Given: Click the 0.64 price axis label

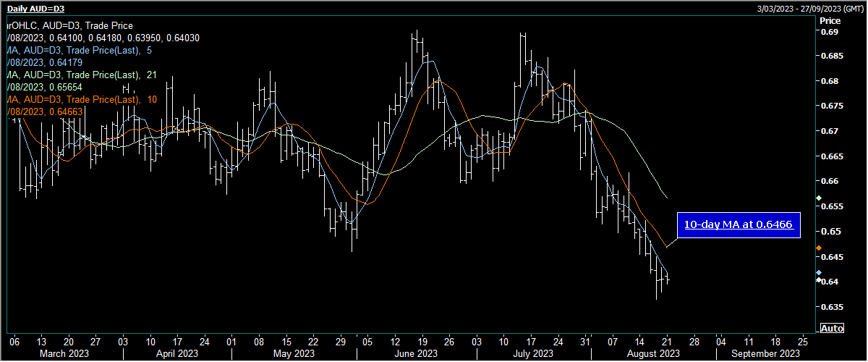Looking at the screenshot, I should pyautogui.click(x=829, y=281).
